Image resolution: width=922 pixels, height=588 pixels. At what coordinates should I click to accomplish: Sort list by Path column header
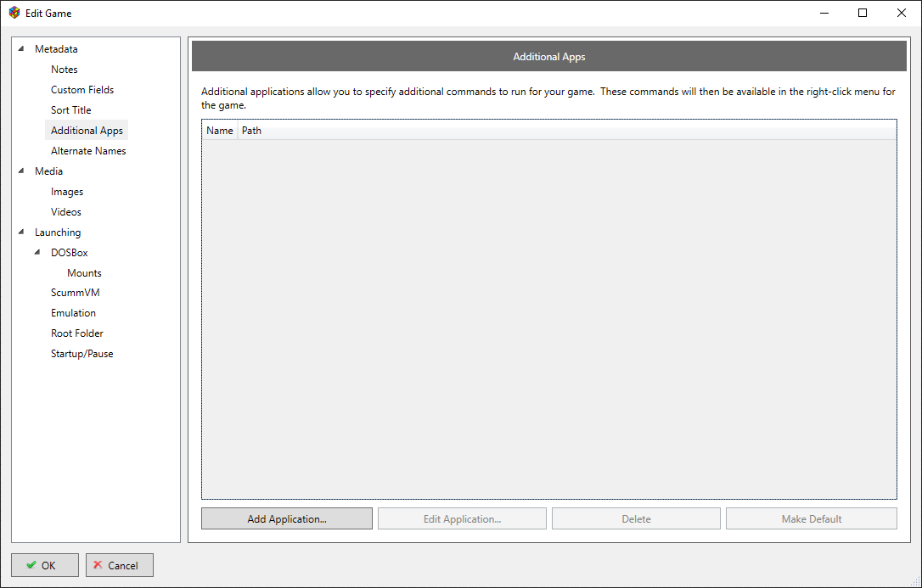click(x=251, y=131)
